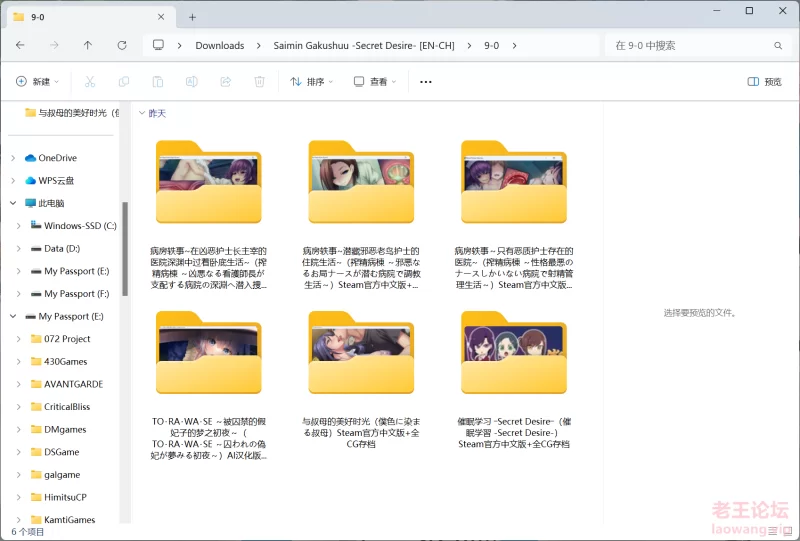The image size is (800, 541).
Task: Expand the DSGame folder node
Action: tap(19, 452)
